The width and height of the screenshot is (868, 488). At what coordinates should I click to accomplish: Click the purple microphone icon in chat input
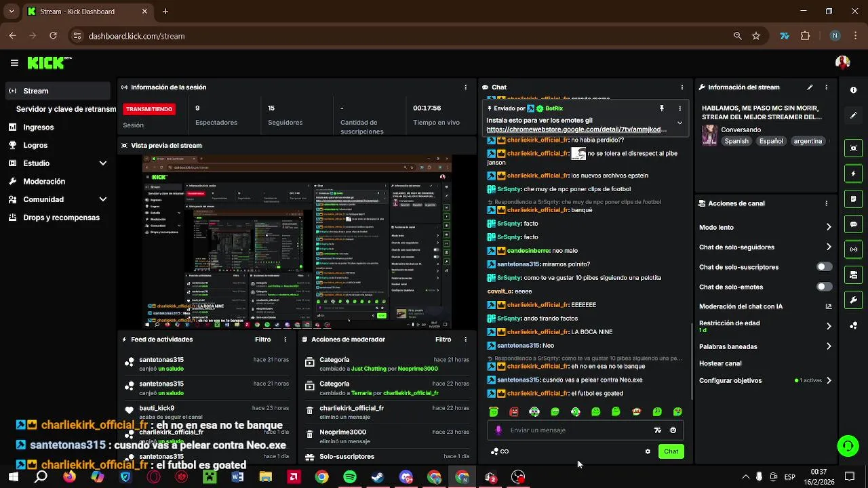[x=498, y=430]
